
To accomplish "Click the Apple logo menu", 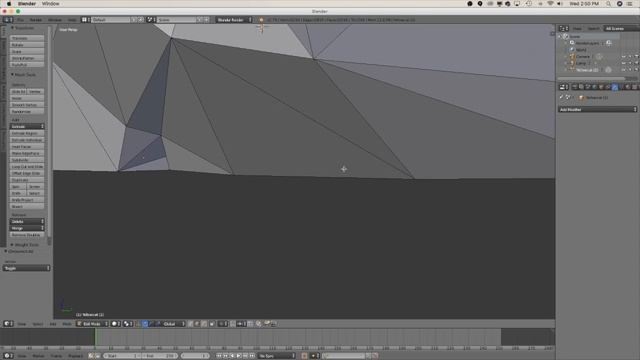I will point(9,4).
